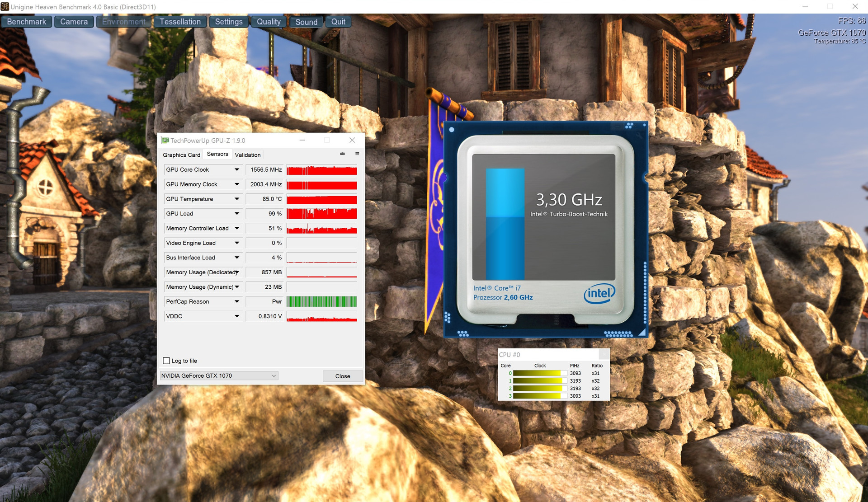Screen dimensions: 868x502
Task: Click the GPU Load red sensor graph
Action: [x=321, y=214]
